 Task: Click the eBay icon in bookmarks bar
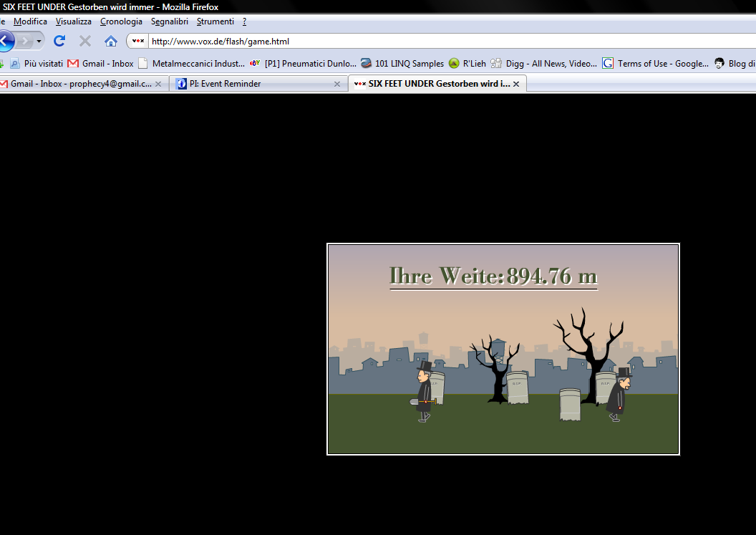point(255,63)
